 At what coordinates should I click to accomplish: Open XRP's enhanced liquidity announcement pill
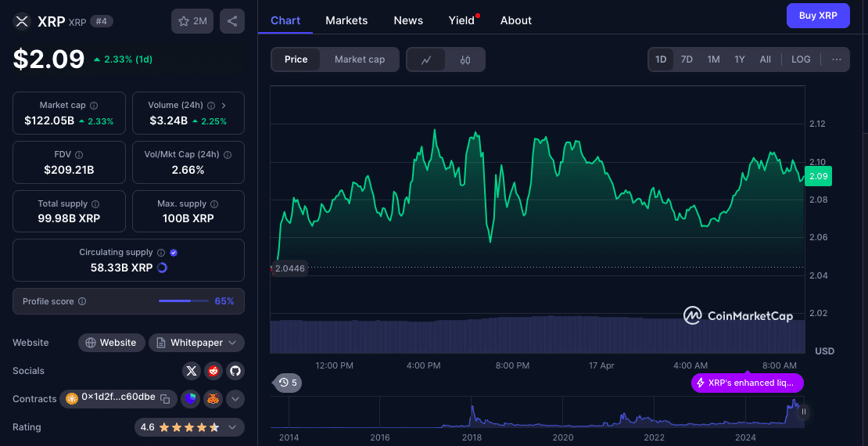tap(748, 383)
